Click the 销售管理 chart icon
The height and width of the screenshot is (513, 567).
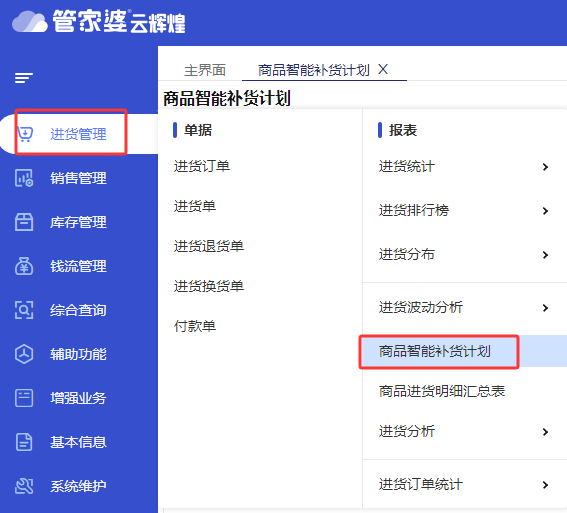[24, 178]
